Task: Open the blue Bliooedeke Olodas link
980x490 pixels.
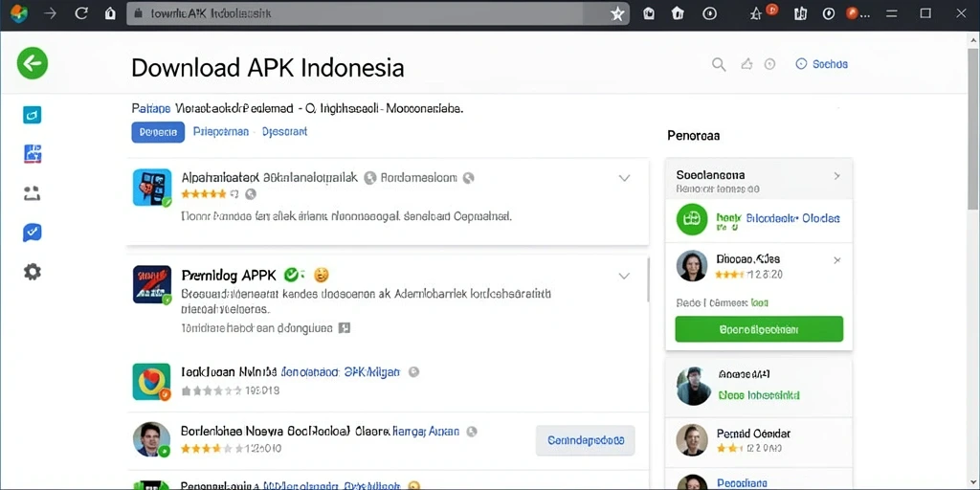Action: click(x=793, y=219)
